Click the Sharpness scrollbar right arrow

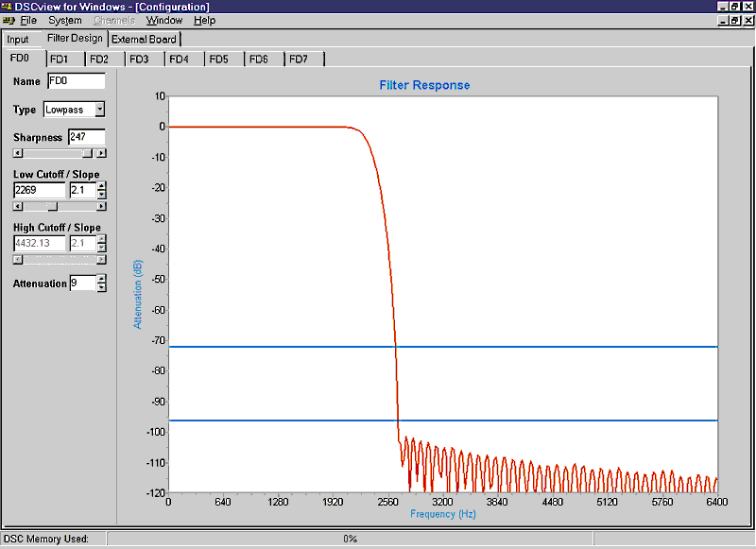point(102,153)
